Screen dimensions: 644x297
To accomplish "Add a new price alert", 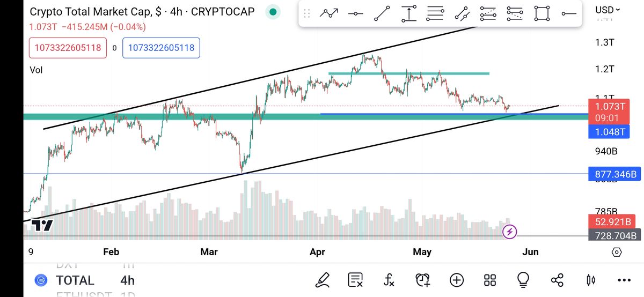I will tap(423, 280).
